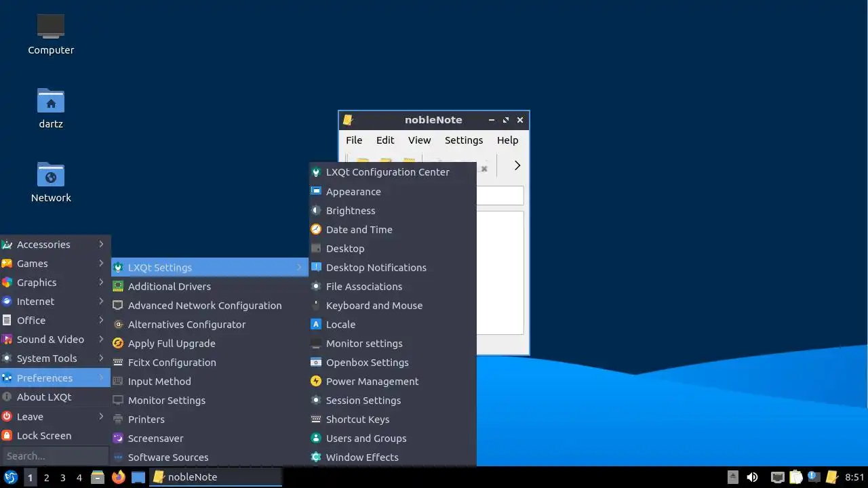Open nobleNote Edit menu
Image resolution: width=868 pixels, height=488 pixels.
pos(385,140)
